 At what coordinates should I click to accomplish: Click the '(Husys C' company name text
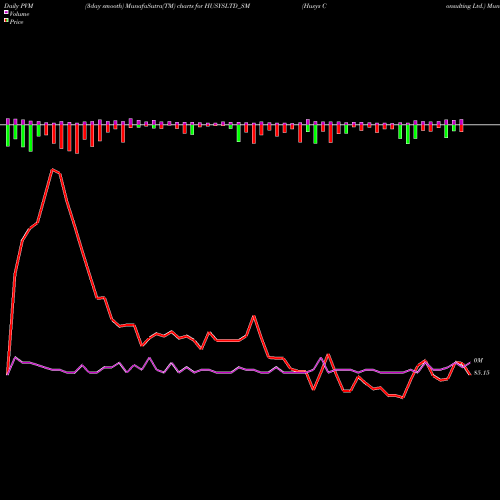314,6
